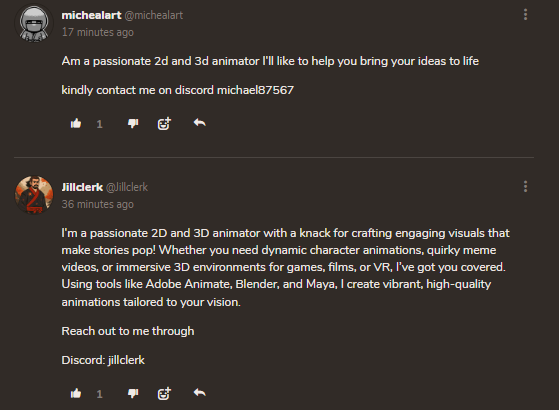Open three-dot options menu on michealart's comment

(525, 15)
